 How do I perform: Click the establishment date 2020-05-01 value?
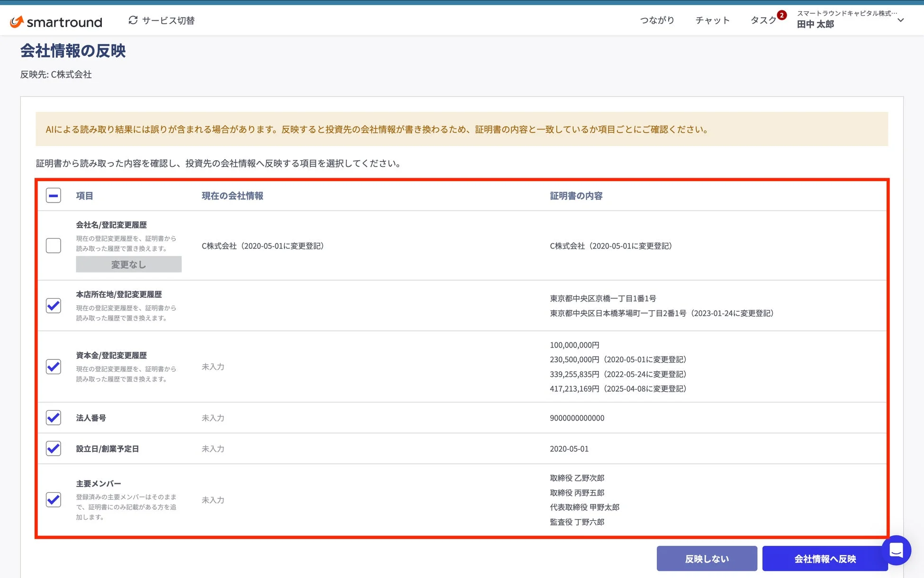coord(569,449)
